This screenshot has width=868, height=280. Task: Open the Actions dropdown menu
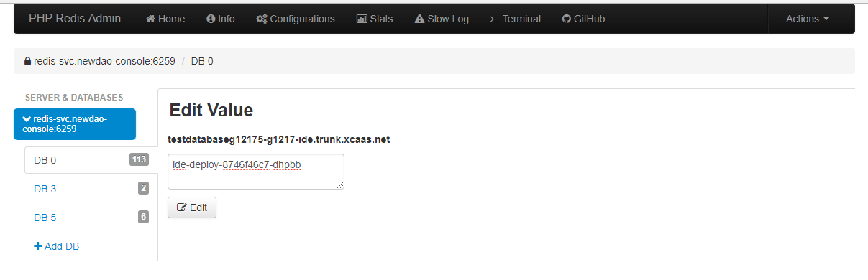pos(808,19)
